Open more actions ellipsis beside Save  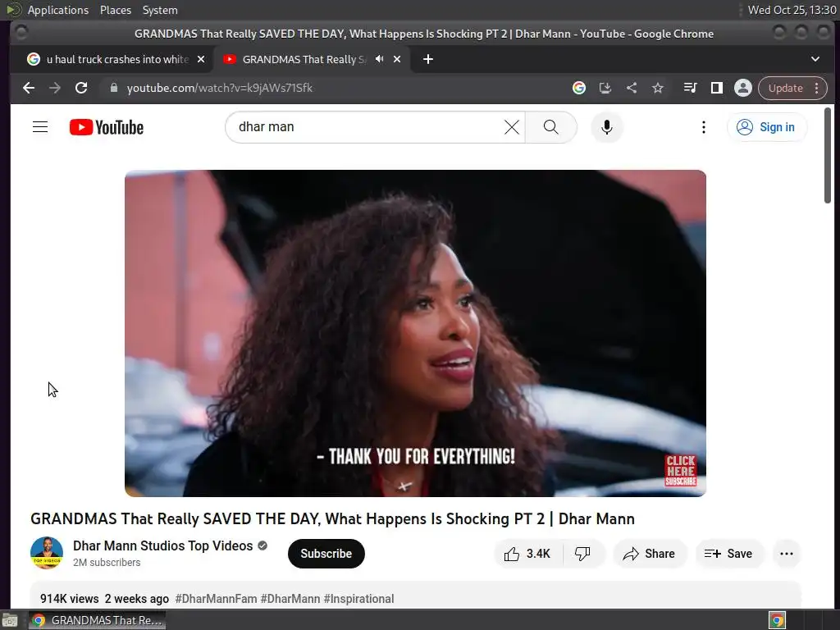tap(787, 554)
